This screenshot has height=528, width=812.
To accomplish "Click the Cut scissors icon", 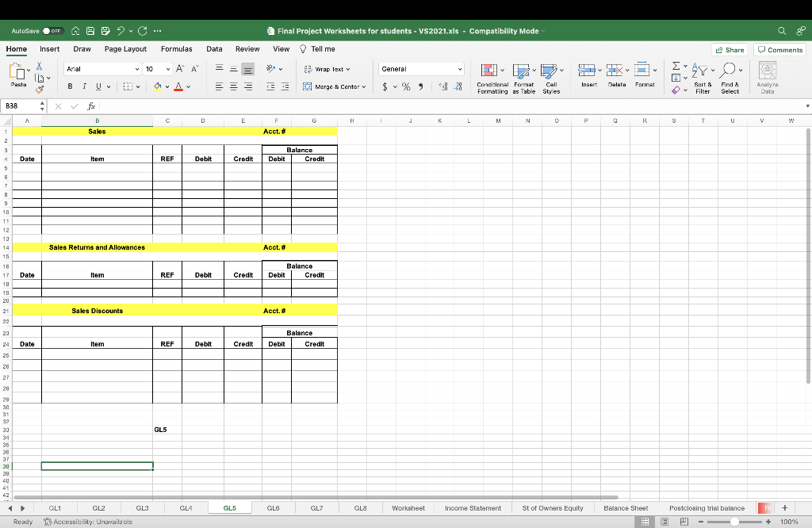I will click(39, 67).
